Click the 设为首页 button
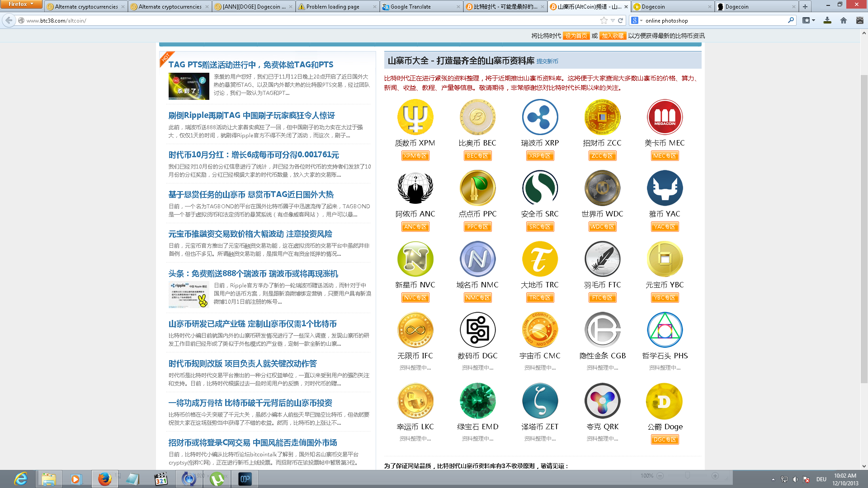 (576, 36)
